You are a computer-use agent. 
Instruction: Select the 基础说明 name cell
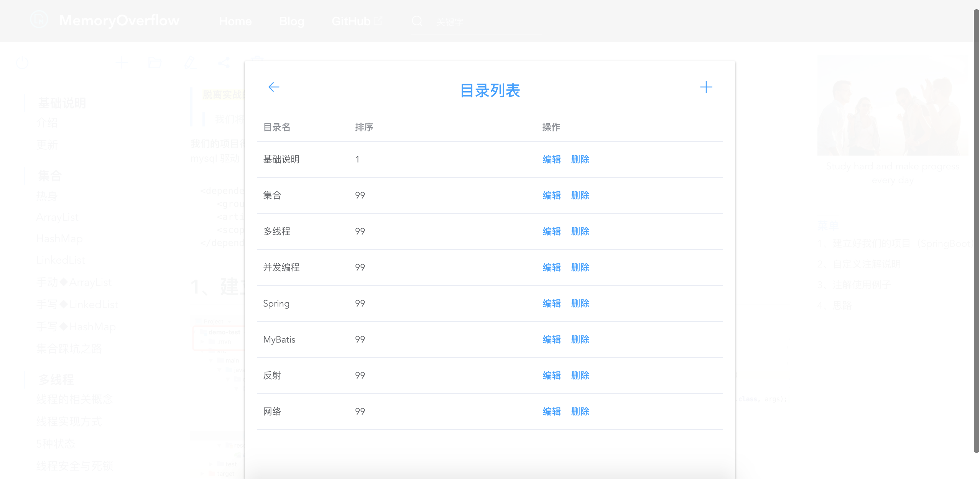[x=281, y=159]
